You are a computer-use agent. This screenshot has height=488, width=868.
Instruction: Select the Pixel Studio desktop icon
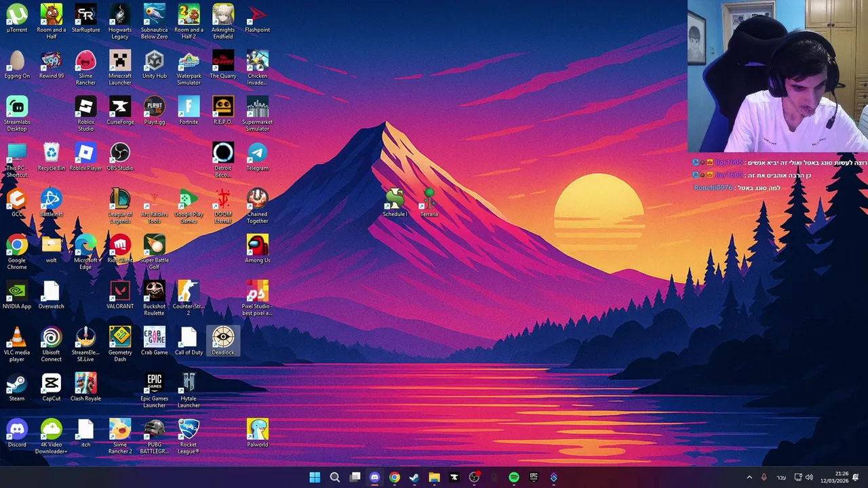257,298
